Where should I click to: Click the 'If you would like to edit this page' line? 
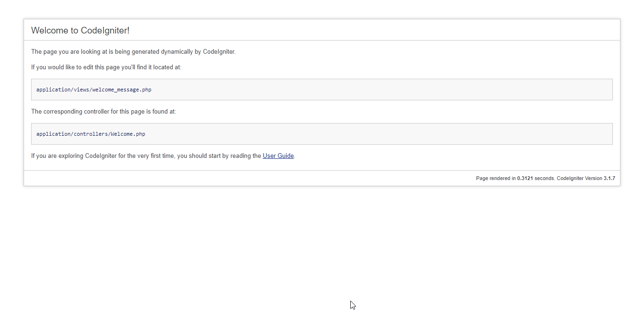pos(106,67)
